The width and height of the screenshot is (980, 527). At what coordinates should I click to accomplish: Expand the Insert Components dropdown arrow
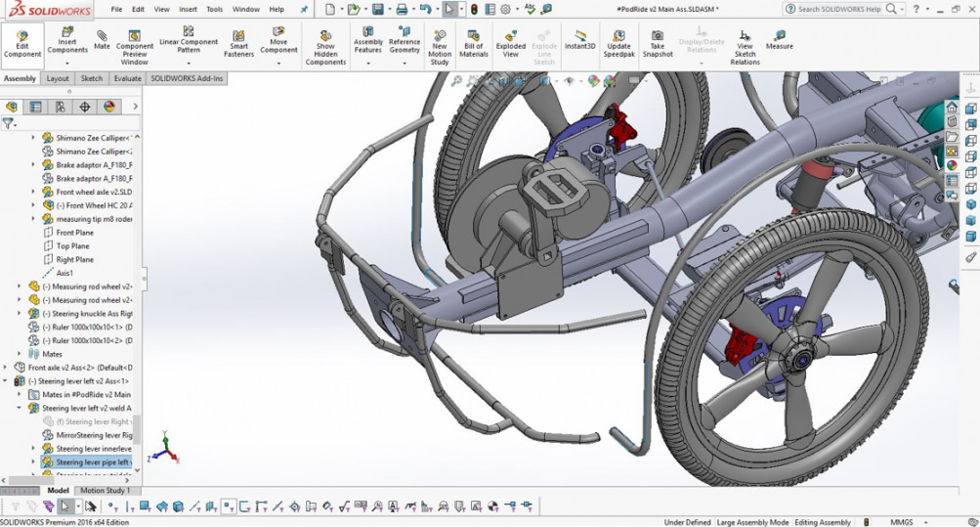pyautogui.click(x=67, y=63)
